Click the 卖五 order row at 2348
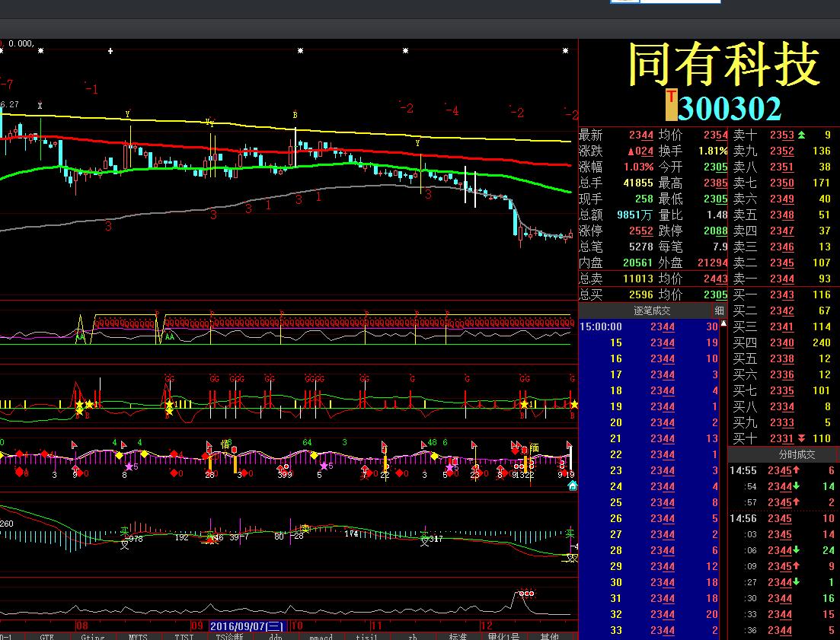This screenshot has width=840, height=640. tap(783, 215)
